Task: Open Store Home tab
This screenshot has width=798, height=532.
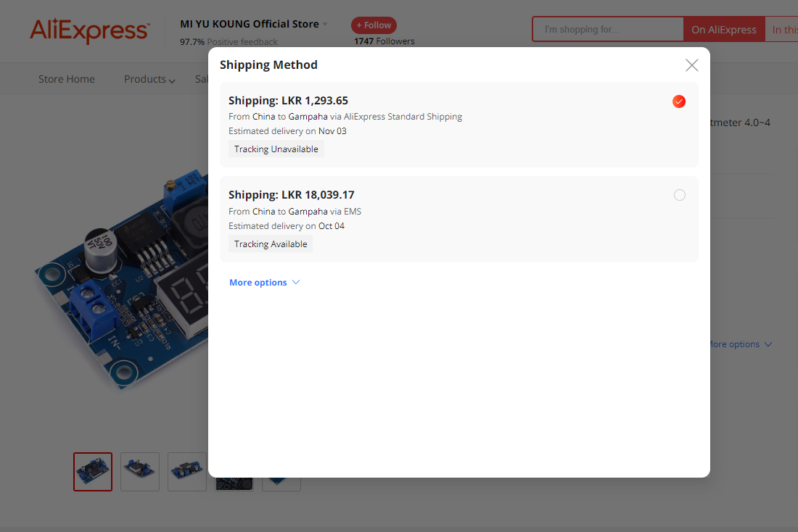Action: (x=67, y=79)
